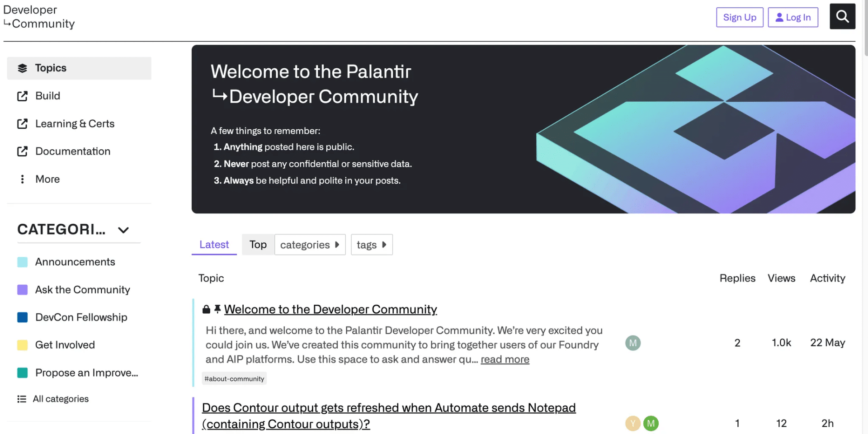Open Documentation in sidebar

73,151
